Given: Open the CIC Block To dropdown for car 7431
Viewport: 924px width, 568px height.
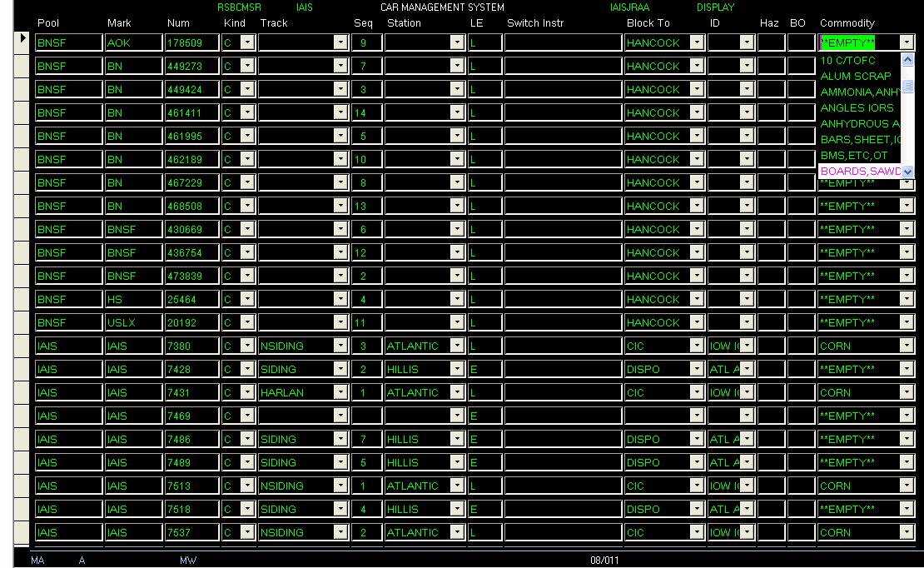Looking at the screenshot, I should click(697, 392).
